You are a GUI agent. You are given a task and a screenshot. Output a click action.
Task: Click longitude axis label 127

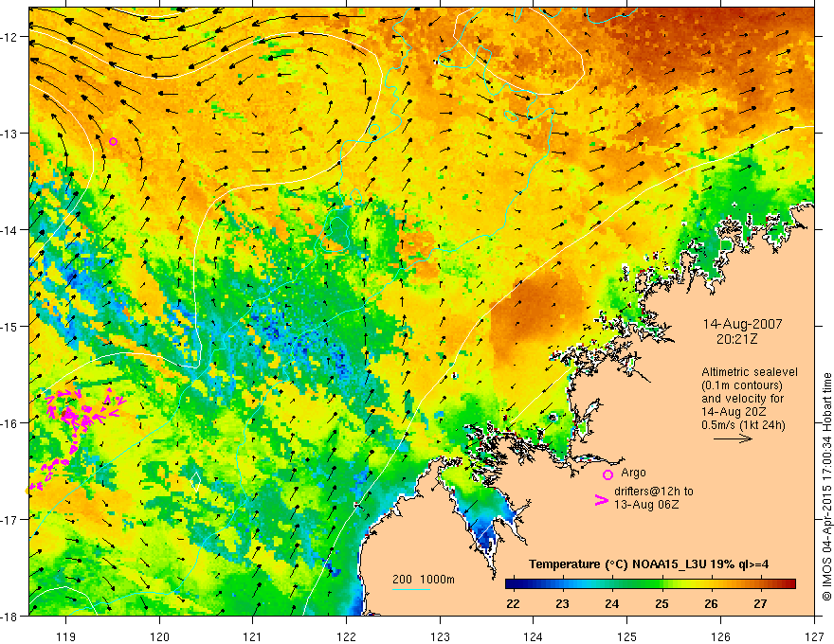814,636
